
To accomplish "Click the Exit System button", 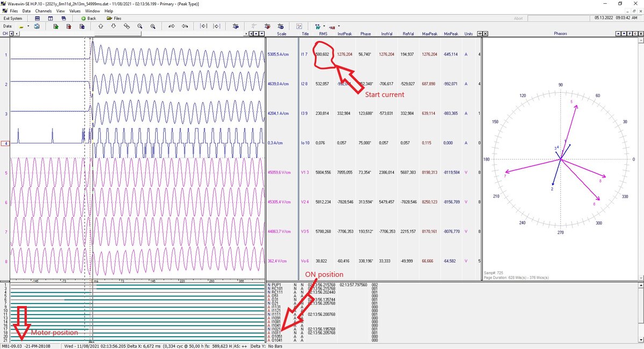I will pyautogui.click(x=13, y=18).
